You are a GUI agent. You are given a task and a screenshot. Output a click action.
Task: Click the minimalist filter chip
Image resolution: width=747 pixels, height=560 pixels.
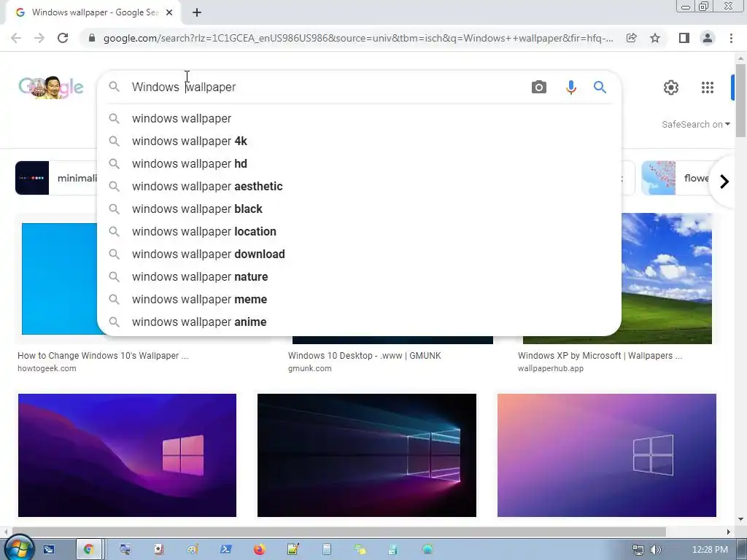(56, 178)
